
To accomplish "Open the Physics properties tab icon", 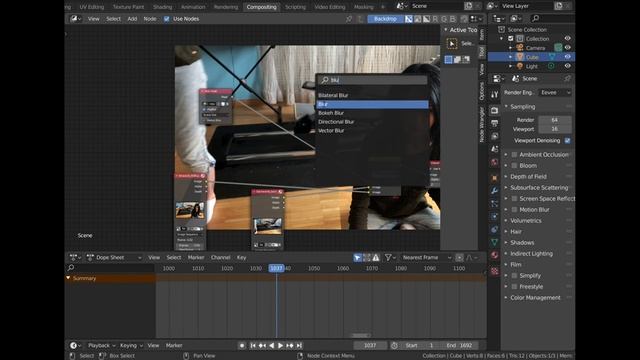I will pos(495,216).
